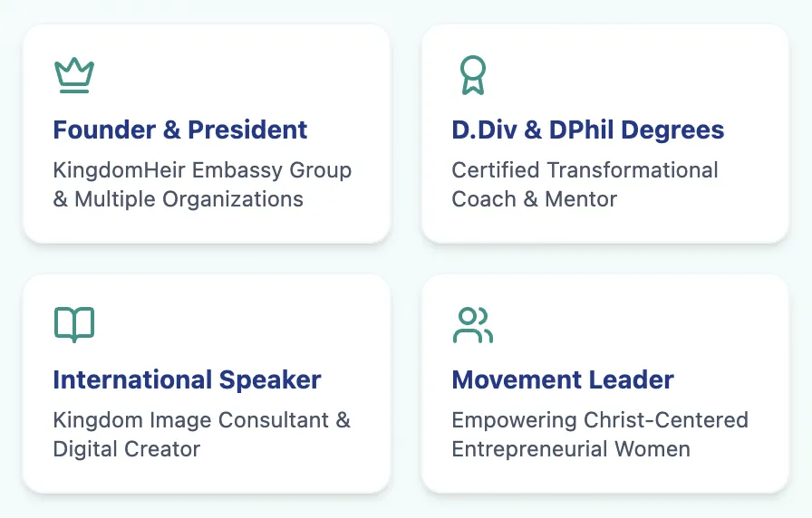Screen dimensions: 812x518
Task: Select the Movement Leader card background
Action: point(605,383)
